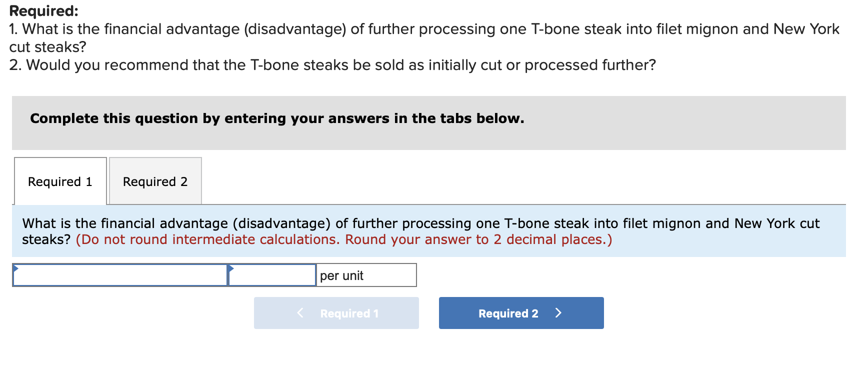Image resolution: width=868 pixels, height=388 pixels.
Task: Click the bold 'Required:' heading
Action: coord(44,11)
